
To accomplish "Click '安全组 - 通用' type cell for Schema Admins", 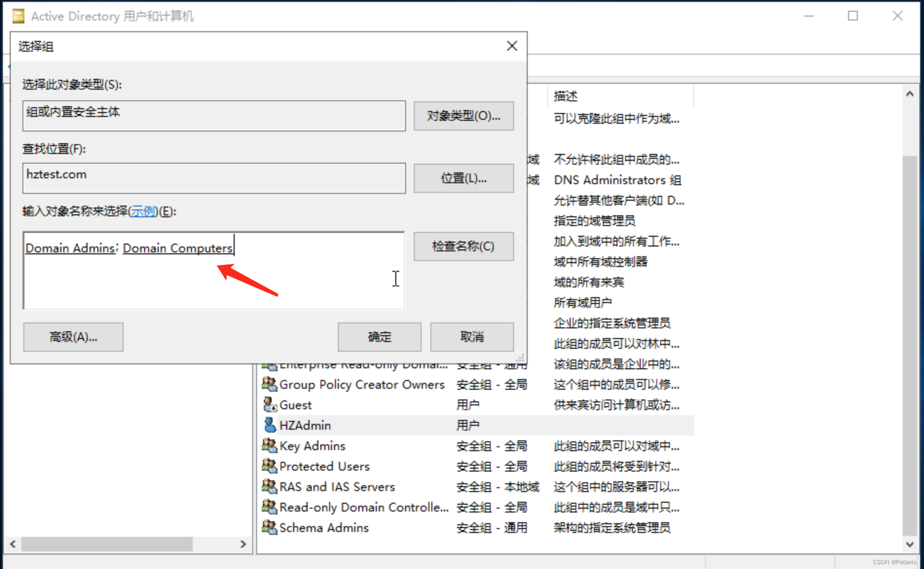I will [x=492, y=528].
